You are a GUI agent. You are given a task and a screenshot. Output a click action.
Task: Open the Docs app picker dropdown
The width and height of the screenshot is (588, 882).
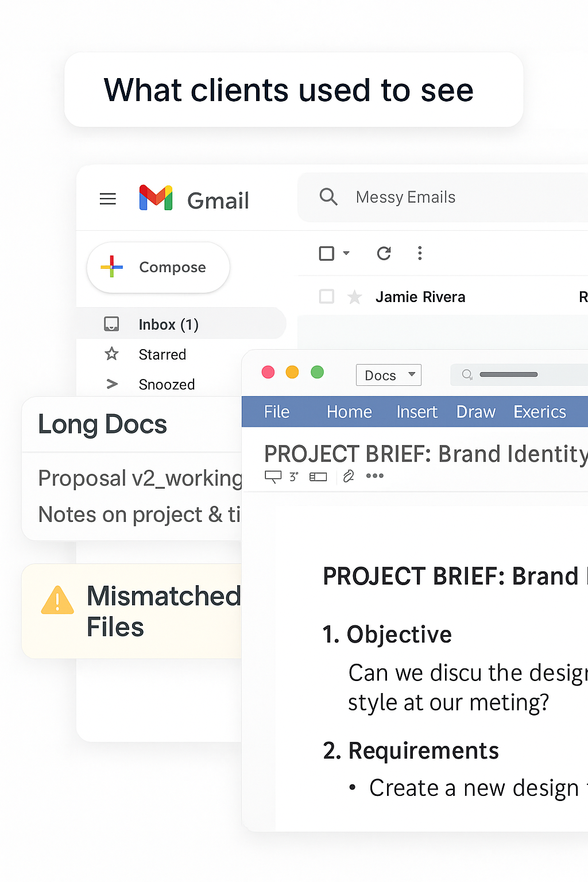pos(388,375)
